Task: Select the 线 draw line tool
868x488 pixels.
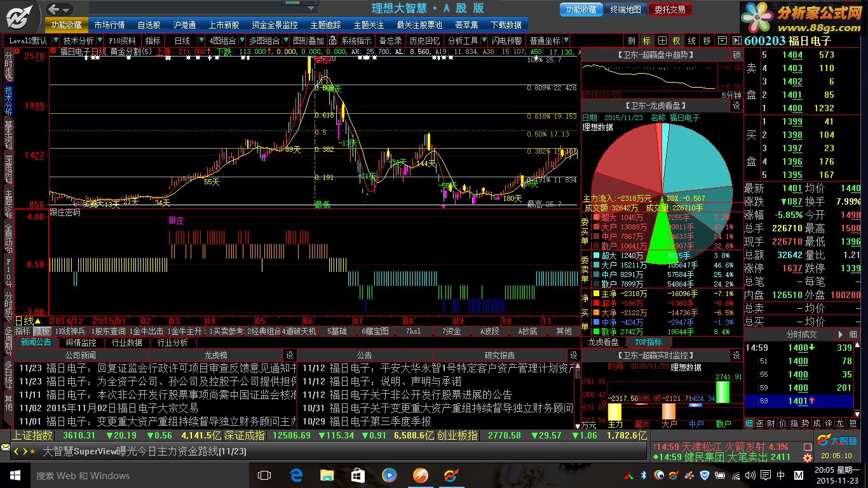Action: [692, 41]
